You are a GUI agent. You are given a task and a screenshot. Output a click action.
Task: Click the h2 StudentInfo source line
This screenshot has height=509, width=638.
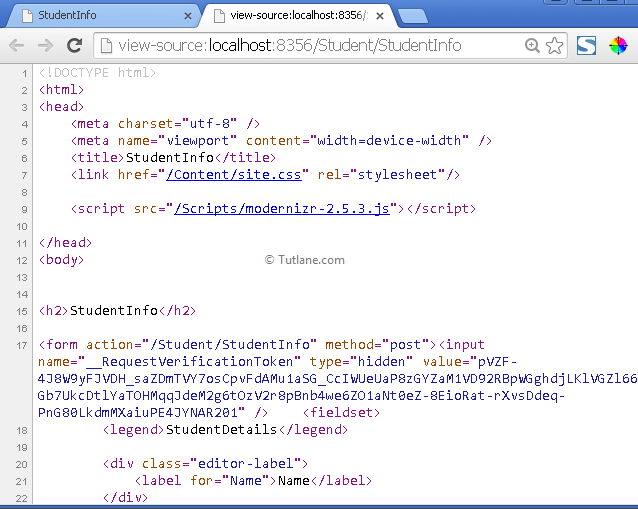(x=117, y=311)
